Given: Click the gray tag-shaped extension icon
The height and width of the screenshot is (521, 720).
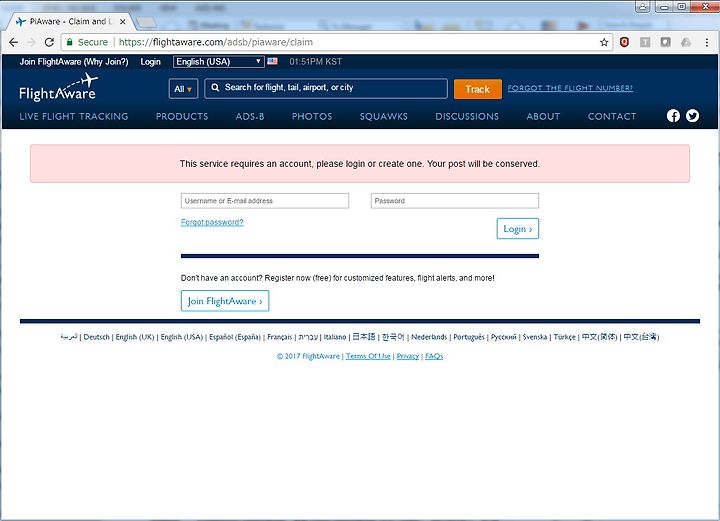Looking at the screenshot, I should 665,42.
